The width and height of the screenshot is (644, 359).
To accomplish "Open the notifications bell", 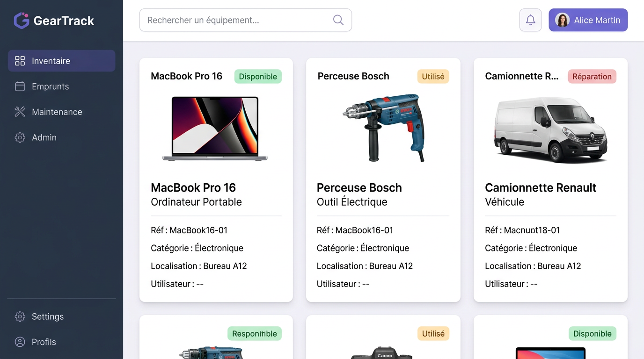I will coord(530,20).
